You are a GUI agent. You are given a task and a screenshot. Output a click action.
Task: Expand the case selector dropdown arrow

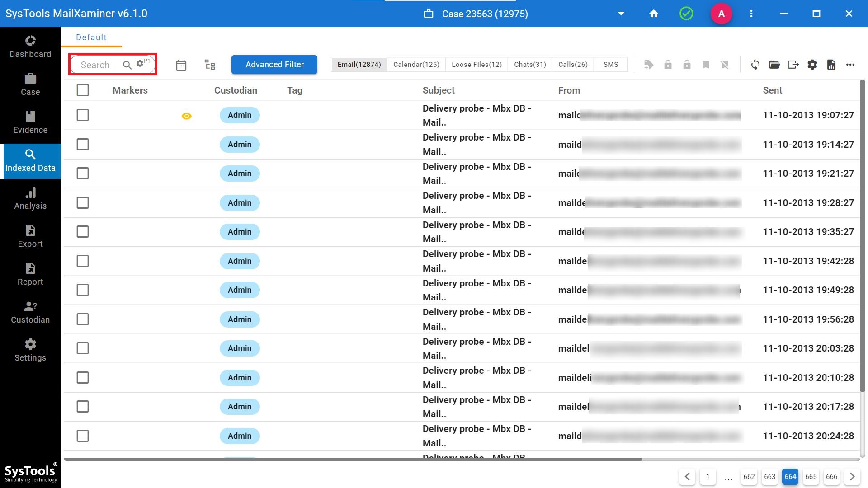[x=621, y=14]
